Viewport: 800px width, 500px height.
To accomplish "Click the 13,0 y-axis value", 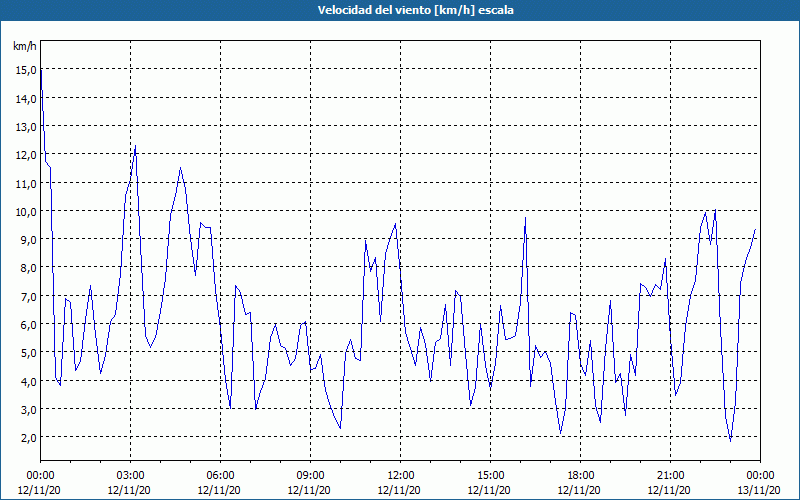I will (26, 127).
